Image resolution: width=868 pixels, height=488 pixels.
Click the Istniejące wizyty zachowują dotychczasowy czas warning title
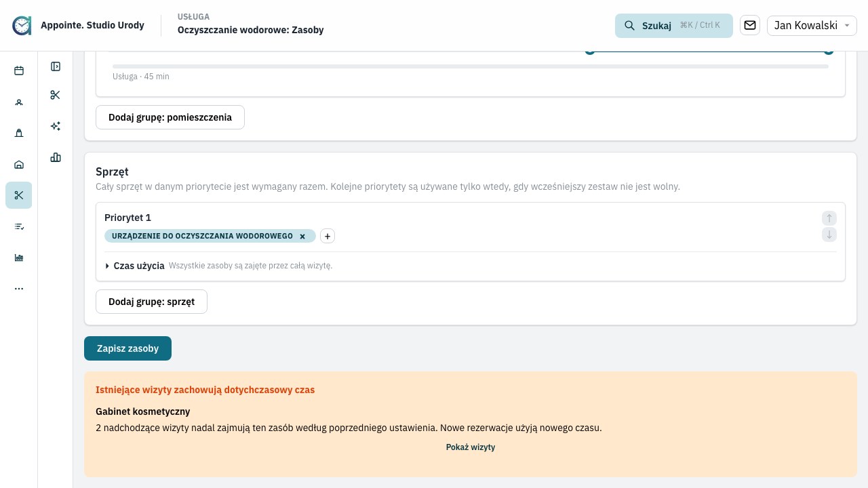(x=205, y=390)
